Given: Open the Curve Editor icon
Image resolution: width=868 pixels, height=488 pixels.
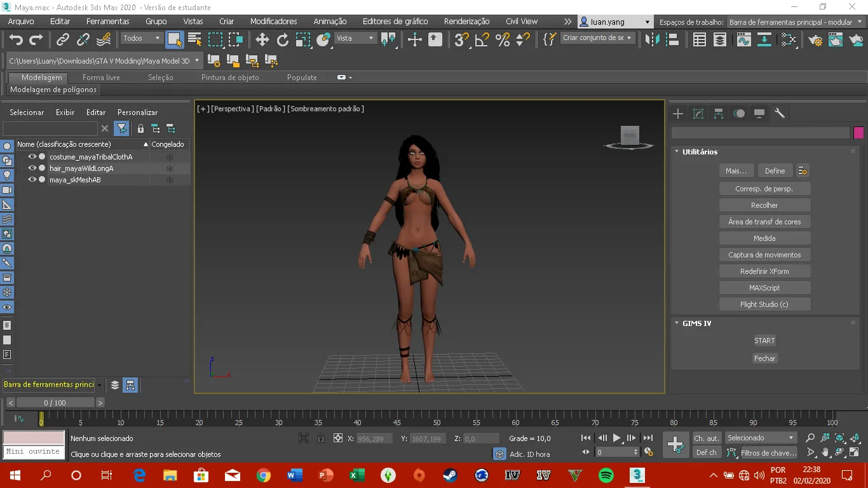Looking at the screenshot, I should (743, 40).
